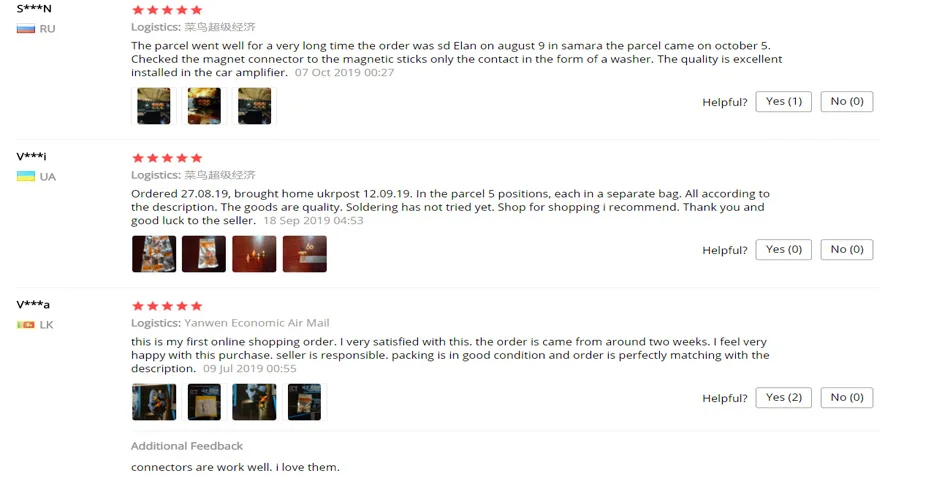Viewport: 950px width, 480px height.
Task: Click No (0) on S***N's review
Action: (847, 102)
